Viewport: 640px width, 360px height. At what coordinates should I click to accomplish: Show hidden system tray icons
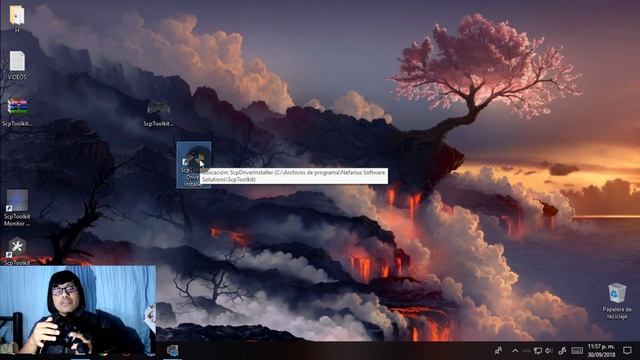[x=515, y=351]
